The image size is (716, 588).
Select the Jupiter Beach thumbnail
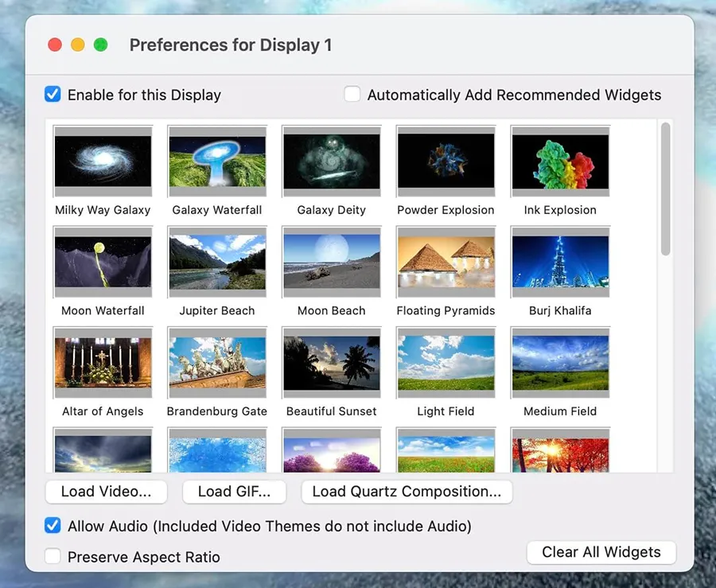pos(217,262)
